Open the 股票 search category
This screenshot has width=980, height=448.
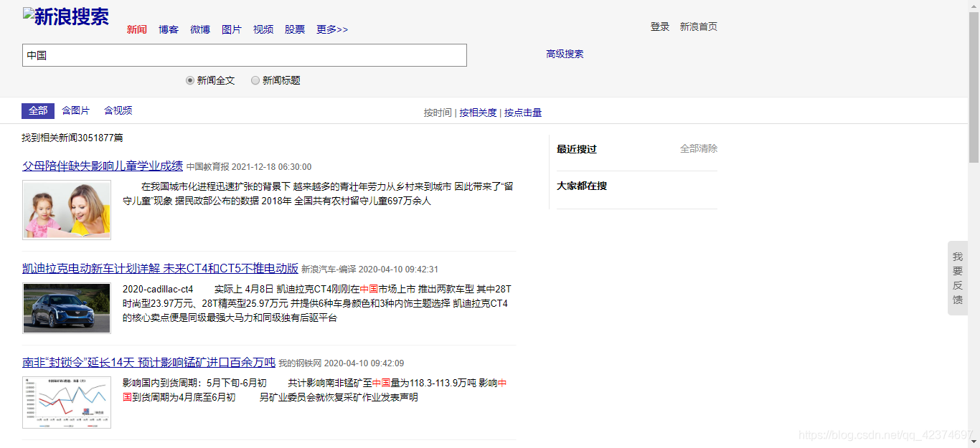(295, 29)
